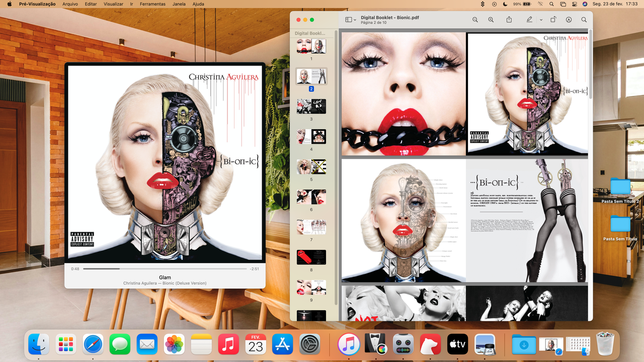The width and height of the screenshot is (644, 362).
Task: Seek within the Glam playback progress bar
Action: pos(165,269)
